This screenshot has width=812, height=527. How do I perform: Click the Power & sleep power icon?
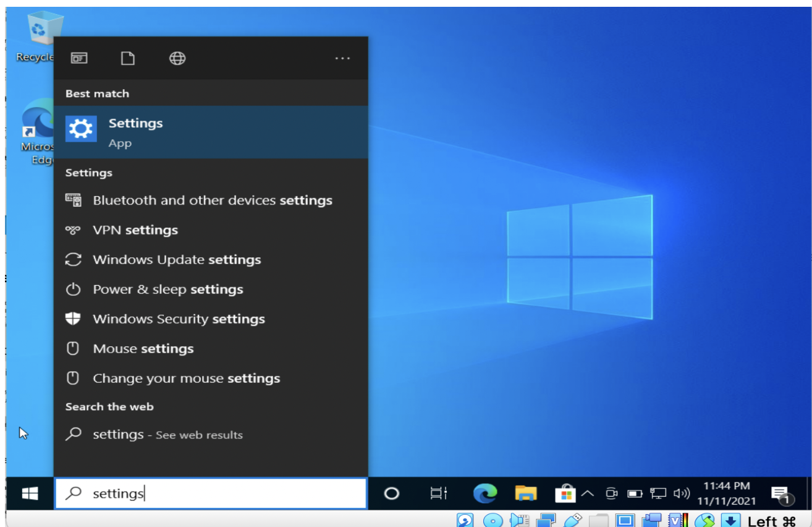click(74, 289)
